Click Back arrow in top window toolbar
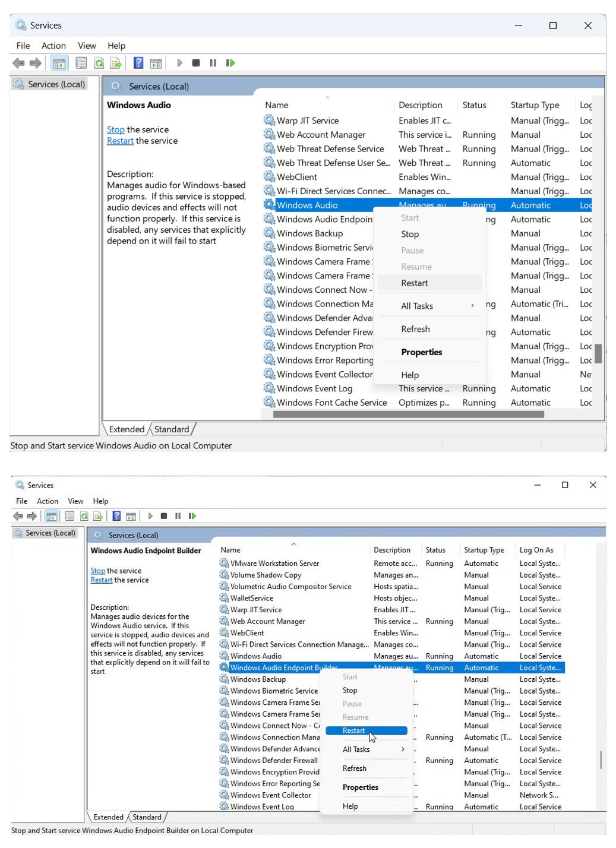 [18, 63]
